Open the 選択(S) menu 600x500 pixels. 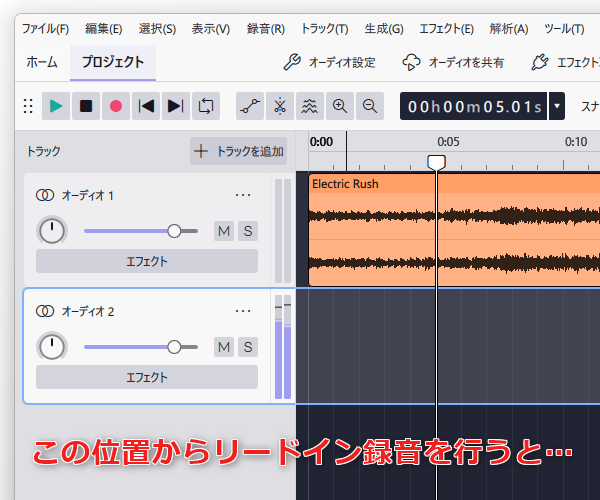tap(157, 29)
